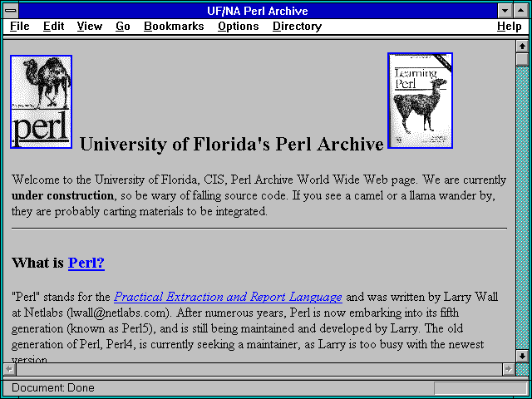
Task: Open the View menu
Action: [x=89, y=26]
